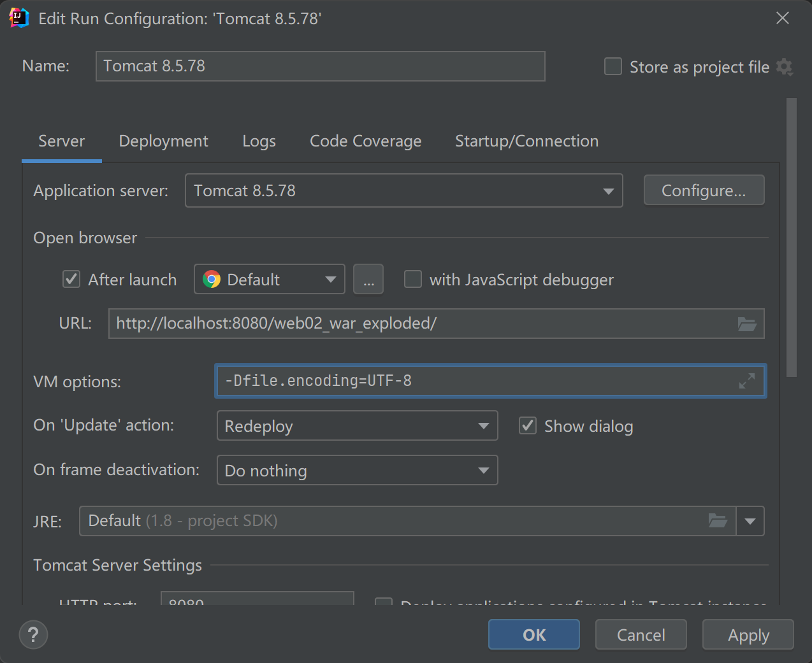Image resolution: width=812 pixels, height=663 pixels.
Task: Click the Configure... button
Action: pyautogui.click(x=704, y=190)
